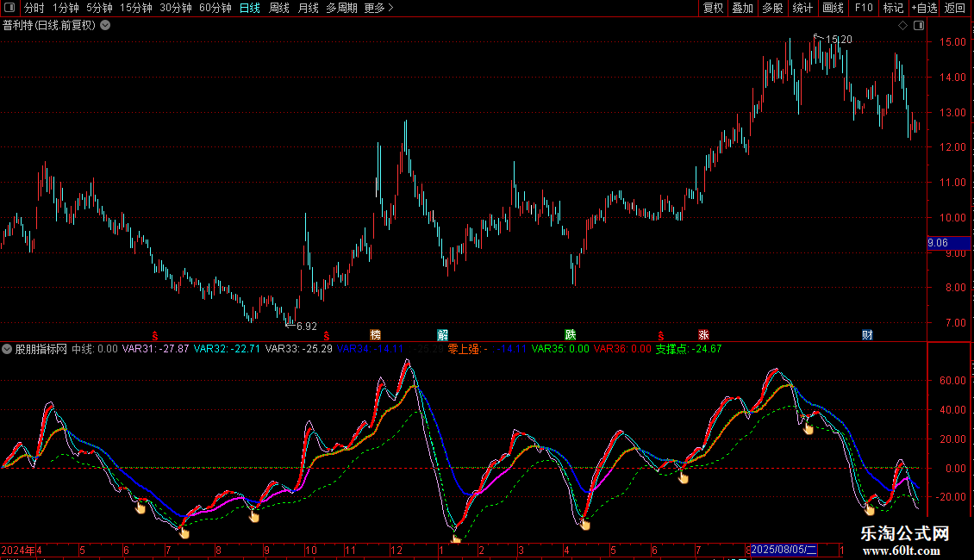Click the 叠加 overlay button
This screenshot has width=974, height=560.
click(742, 8)
